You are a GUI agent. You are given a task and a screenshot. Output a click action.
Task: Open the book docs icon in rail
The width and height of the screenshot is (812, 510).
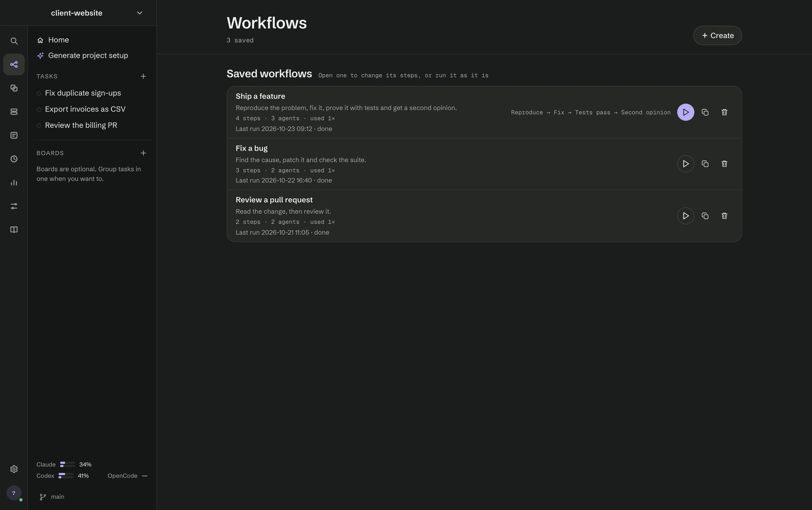pyautogui.click(x=14, y=229)
